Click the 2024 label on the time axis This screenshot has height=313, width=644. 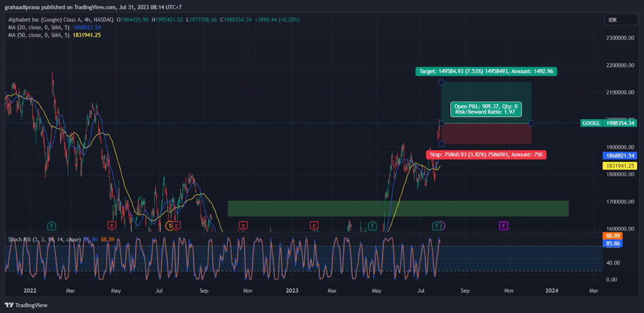pyautogui.click(x=552, y=291)
